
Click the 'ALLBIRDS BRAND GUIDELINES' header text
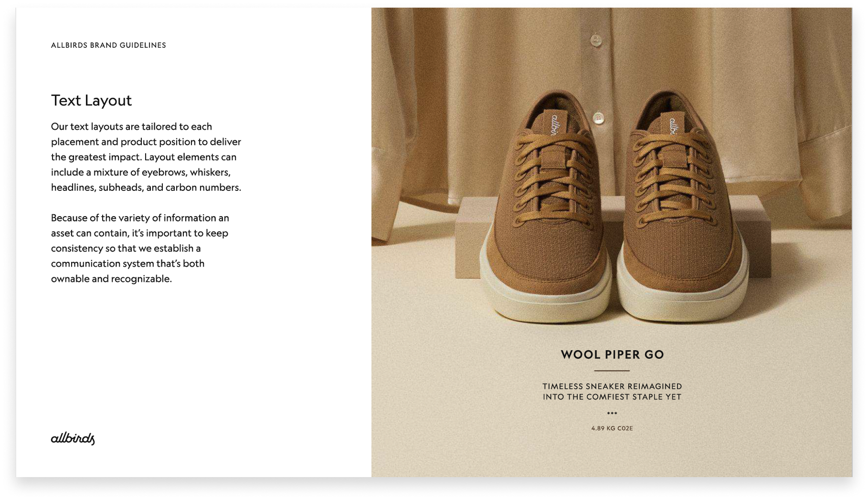point(108,45)
